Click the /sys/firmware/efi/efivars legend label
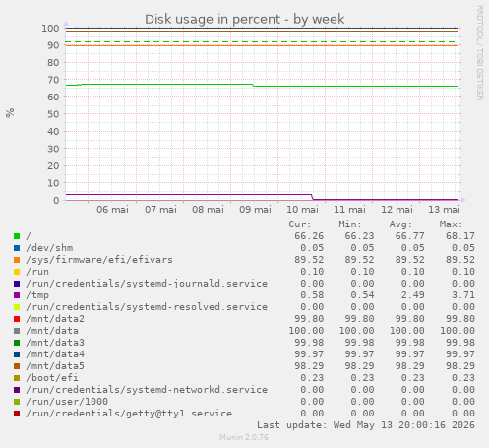The image size is (489, 448). coord(99,260)
